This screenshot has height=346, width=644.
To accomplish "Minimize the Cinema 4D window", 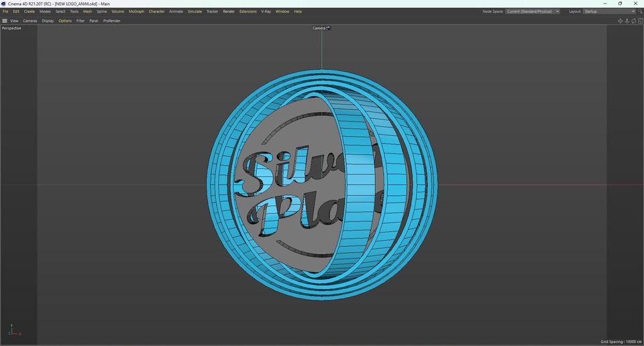I will coord(605,3).
